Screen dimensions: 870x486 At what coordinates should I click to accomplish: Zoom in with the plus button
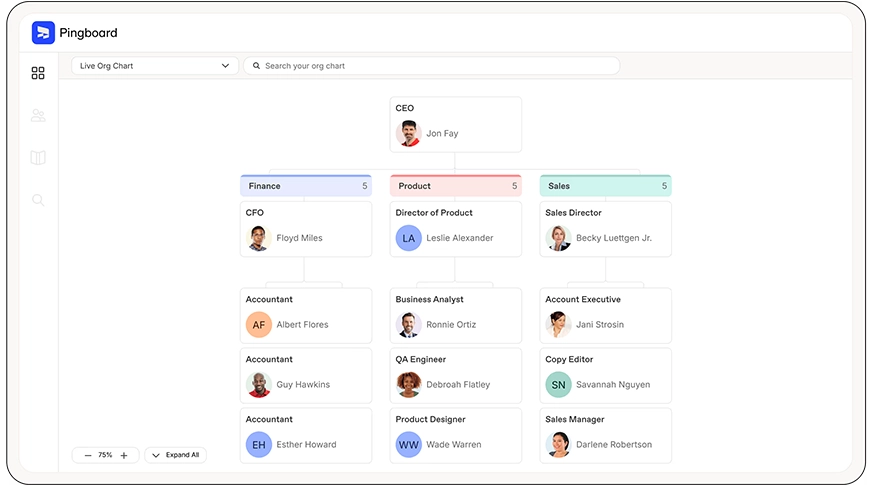124,455
